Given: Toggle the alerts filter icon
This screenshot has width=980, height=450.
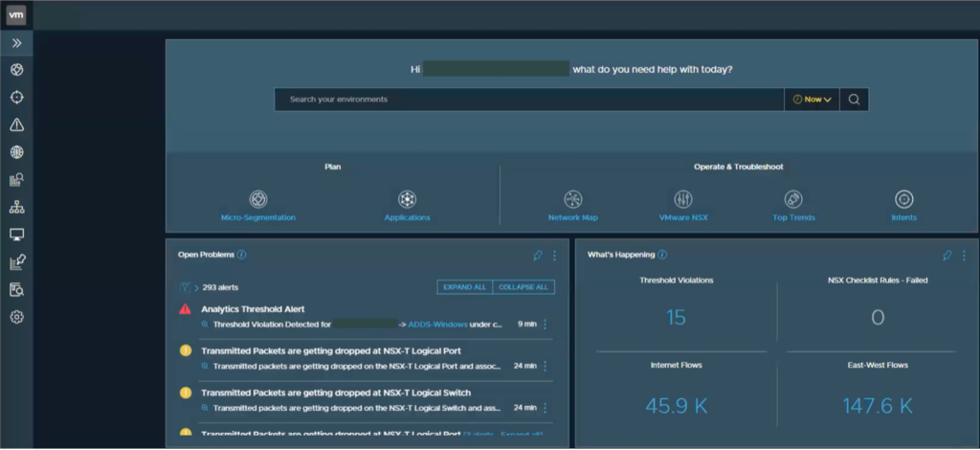Looking at the screenshot, I should click(185, 287).
